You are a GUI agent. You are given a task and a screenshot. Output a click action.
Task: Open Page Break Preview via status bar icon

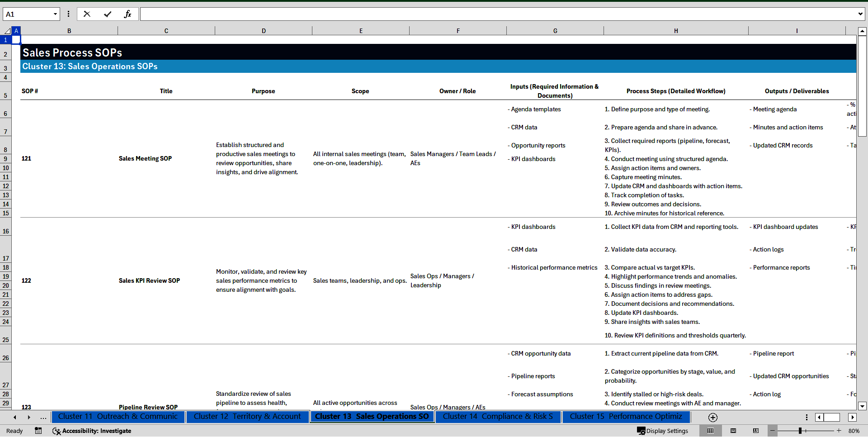pyautogui.click(x=755, y=431)
